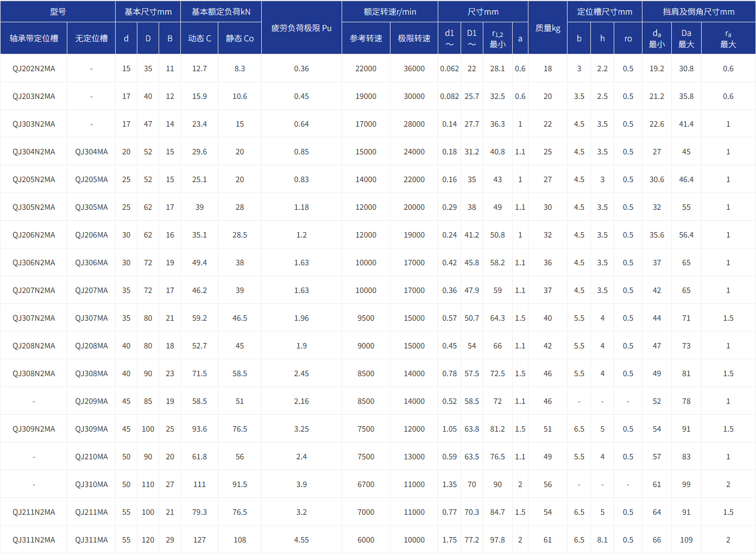Click the QJ310MA model cell

(91, 484)
